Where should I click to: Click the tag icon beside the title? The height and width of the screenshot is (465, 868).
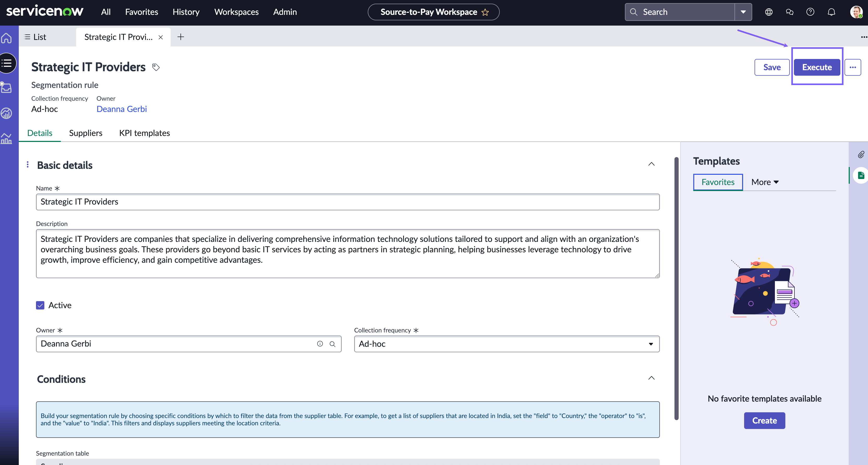(156, 67)
